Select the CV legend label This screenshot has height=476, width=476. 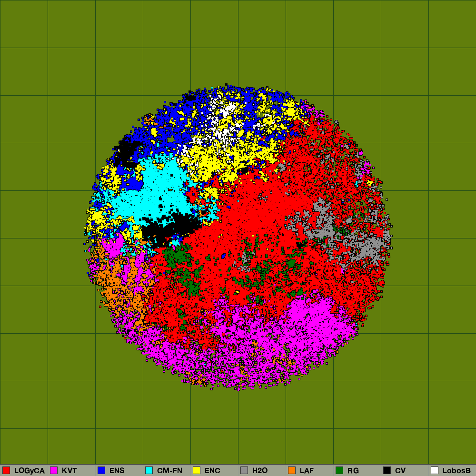pos(400,471)
